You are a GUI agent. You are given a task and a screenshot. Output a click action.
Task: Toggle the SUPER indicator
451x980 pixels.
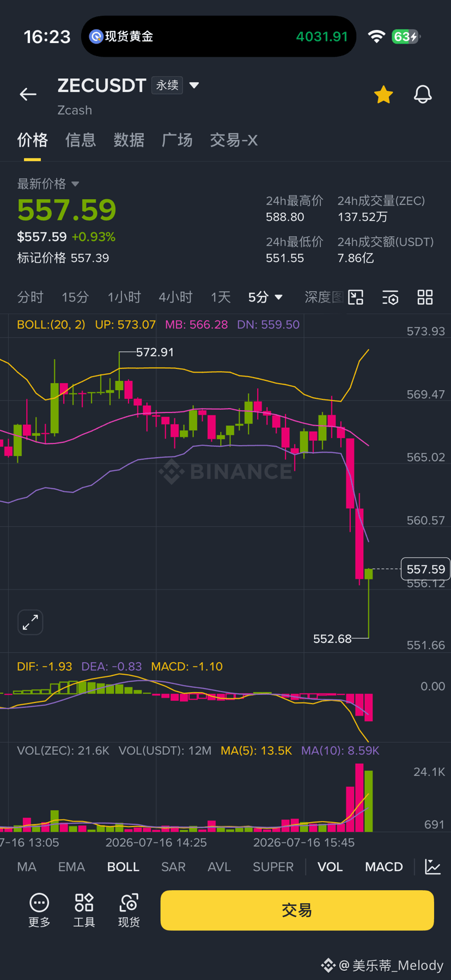(x=273, y=867)
